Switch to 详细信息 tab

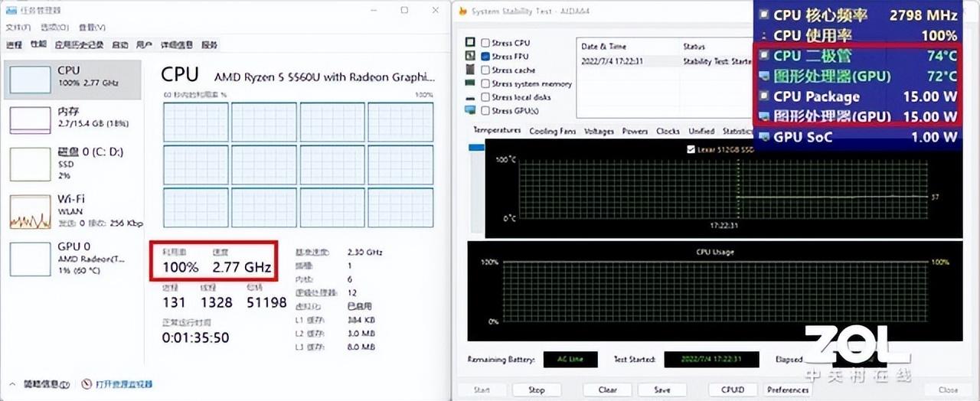[176, 45]
